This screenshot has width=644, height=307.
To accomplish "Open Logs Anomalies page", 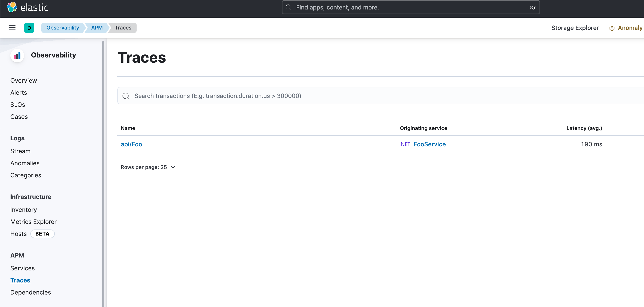I will [25, 163].
